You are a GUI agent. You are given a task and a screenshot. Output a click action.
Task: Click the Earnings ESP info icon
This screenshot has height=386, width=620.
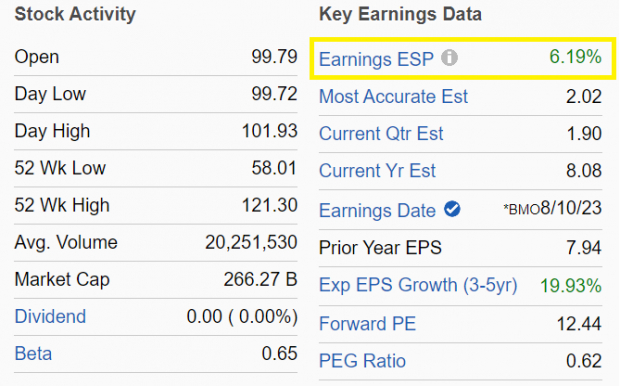450,58
